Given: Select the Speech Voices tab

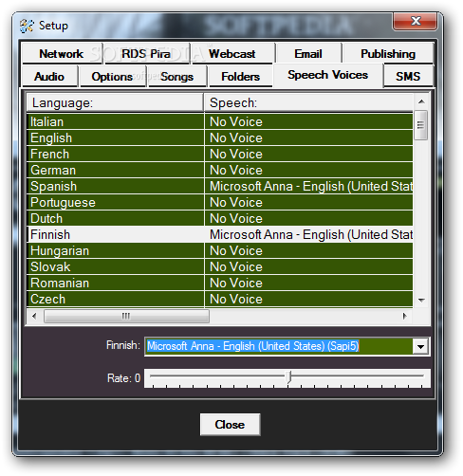Looking at the screenshot, I should tap(328, 75).
